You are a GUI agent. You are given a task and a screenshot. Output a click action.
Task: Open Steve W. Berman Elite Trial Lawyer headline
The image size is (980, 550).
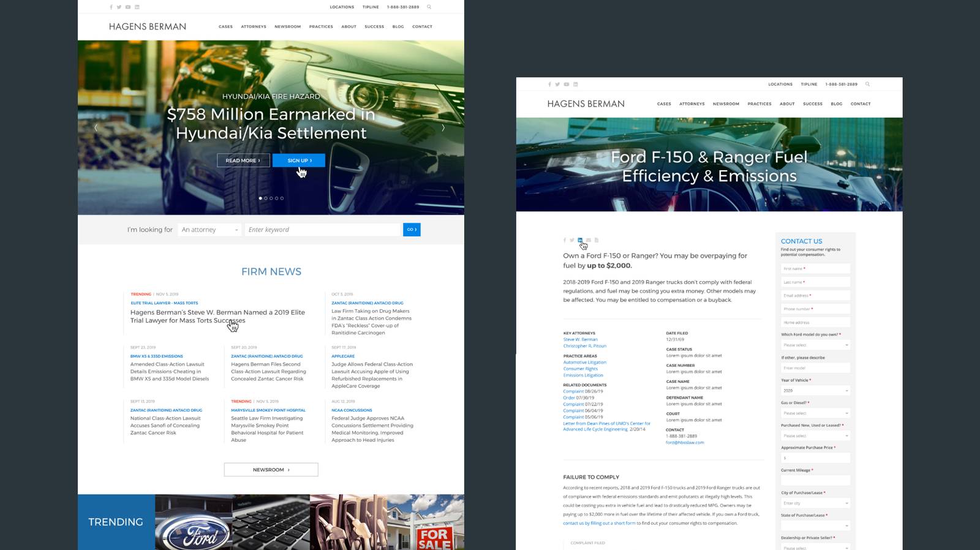coord(217,316)
